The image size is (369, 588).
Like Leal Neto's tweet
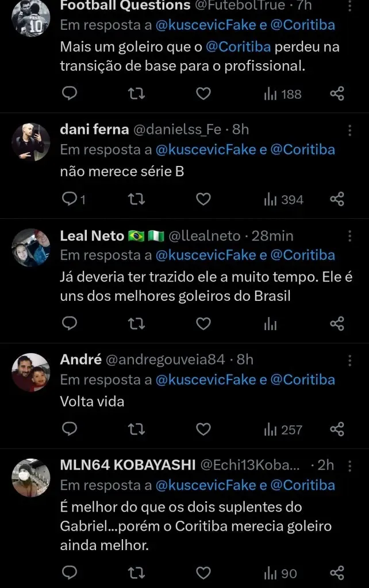(x=203, y=324)
